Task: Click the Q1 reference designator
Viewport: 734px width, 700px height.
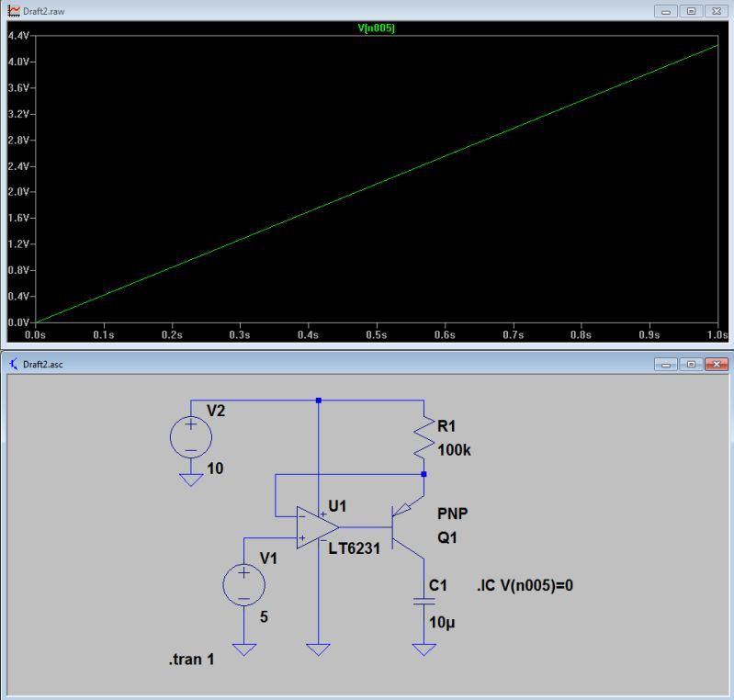Action: [x=447, y=537]
